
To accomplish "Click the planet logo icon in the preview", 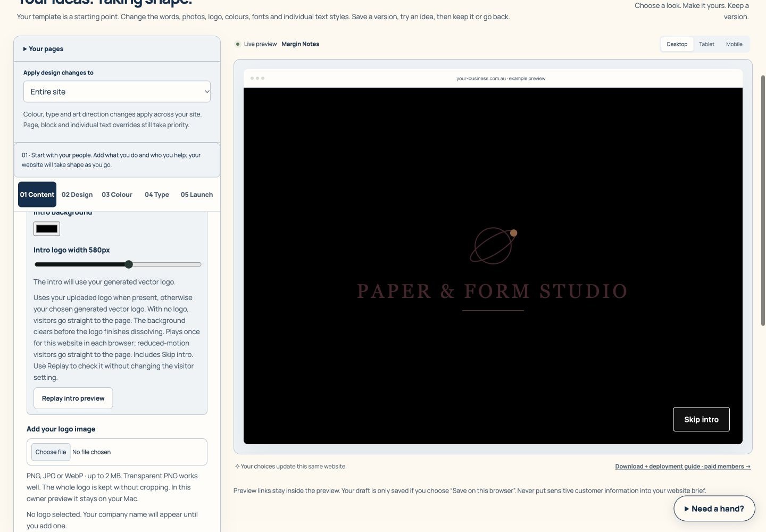I will click(x=494, y=245).
